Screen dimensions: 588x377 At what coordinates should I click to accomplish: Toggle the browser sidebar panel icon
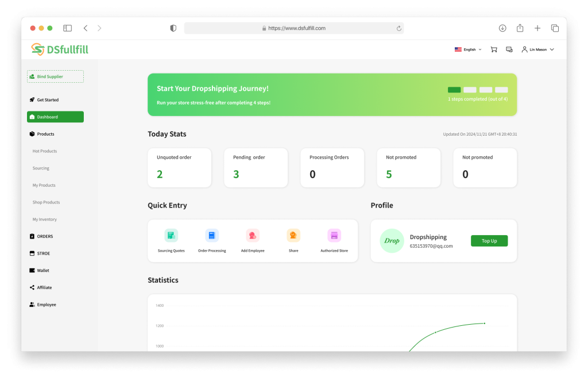click(x=68, y=28)
